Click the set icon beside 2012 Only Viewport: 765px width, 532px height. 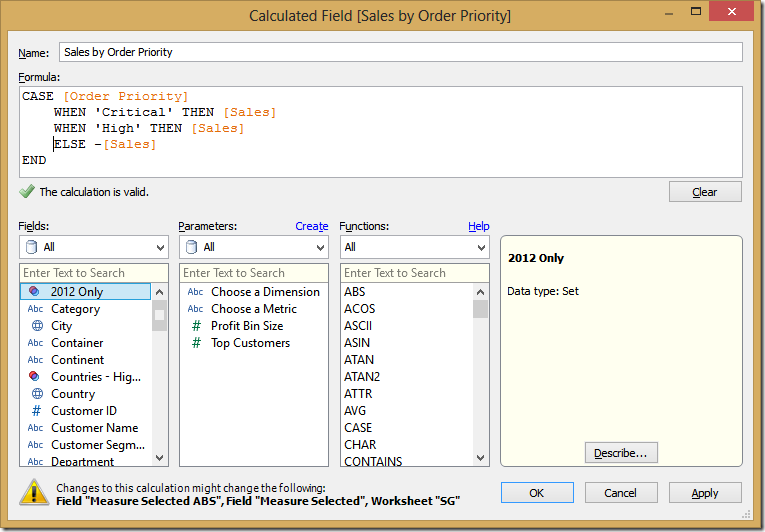(x=36, y=292)
